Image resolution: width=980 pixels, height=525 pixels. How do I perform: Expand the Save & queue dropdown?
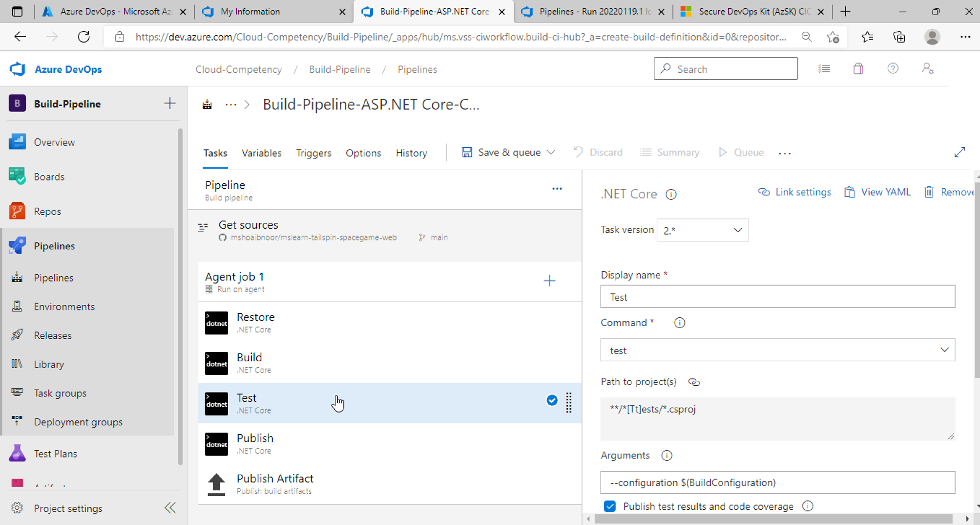(x=551, y=153)
